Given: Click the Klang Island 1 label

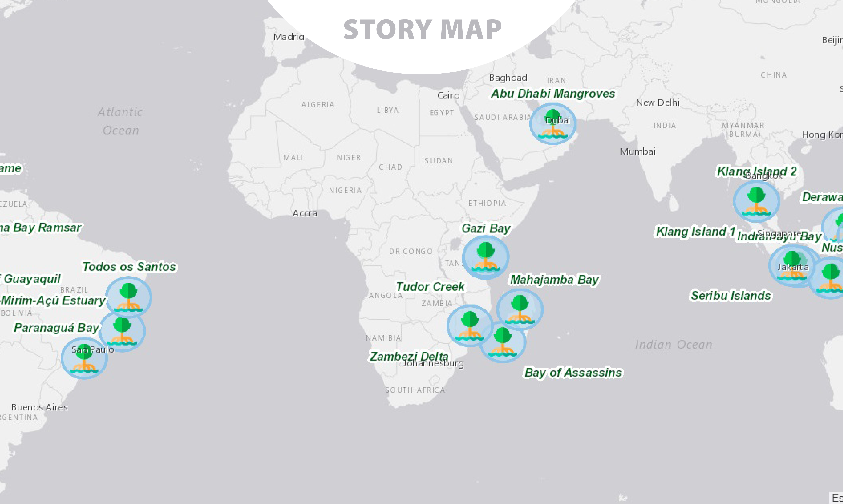Looking at the screenshot, I should click(x=696, y=231).
